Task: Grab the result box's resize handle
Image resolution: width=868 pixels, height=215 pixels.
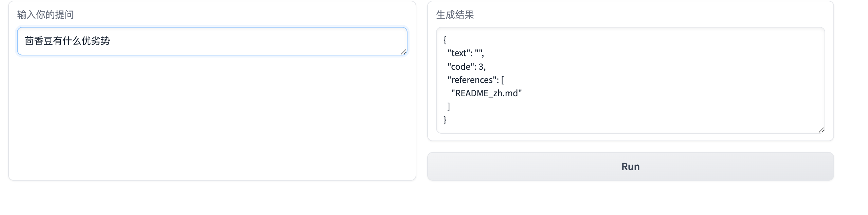Action: click(x=821, y=130)
